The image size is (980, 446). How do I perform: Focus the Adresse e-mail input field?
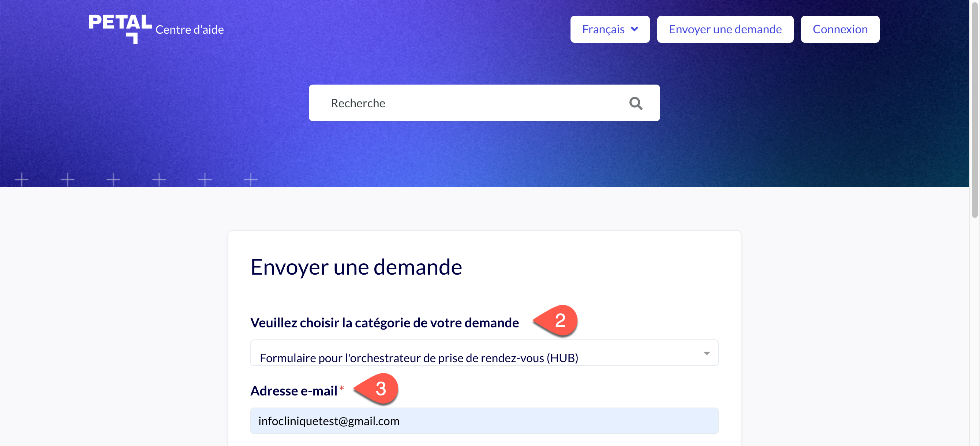click(x=483, y=420)
